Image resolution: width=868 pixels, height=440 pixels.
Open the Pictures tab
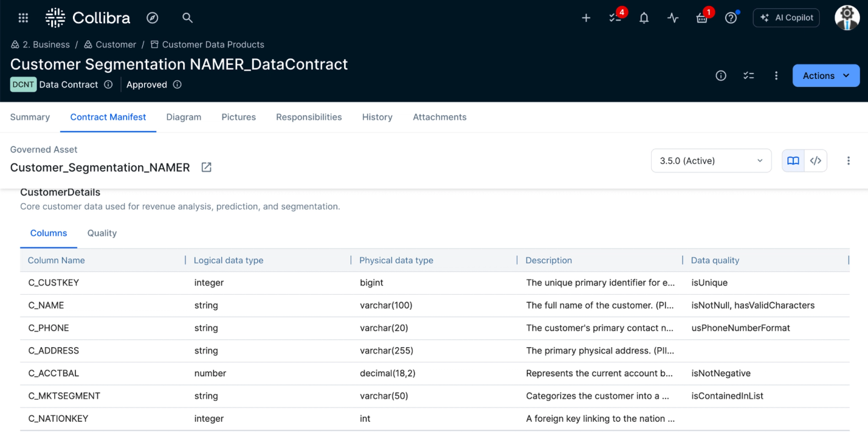point(239,117)
